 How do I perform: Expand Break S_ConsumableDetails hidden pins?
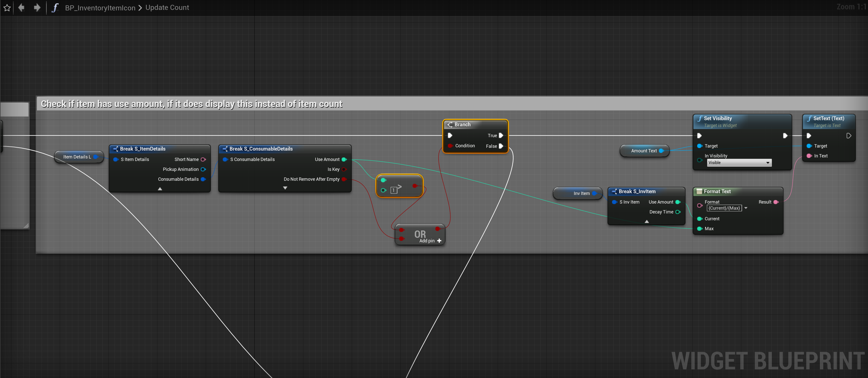point(285,188)
